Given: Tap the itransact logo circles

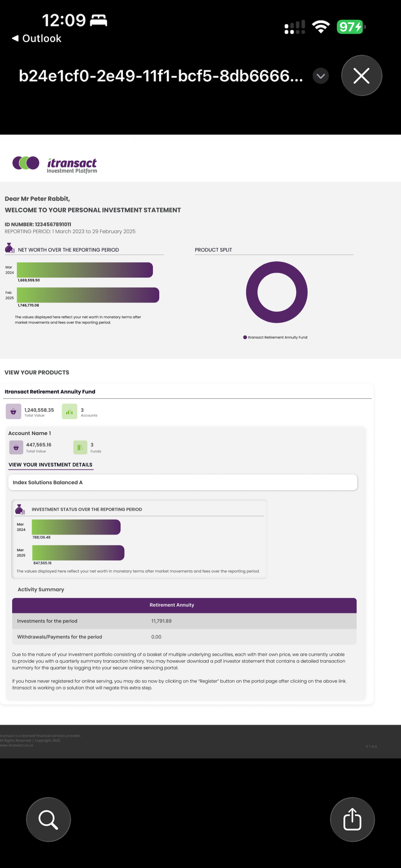Looking at the screenshot, I should (x=26, y=163).
